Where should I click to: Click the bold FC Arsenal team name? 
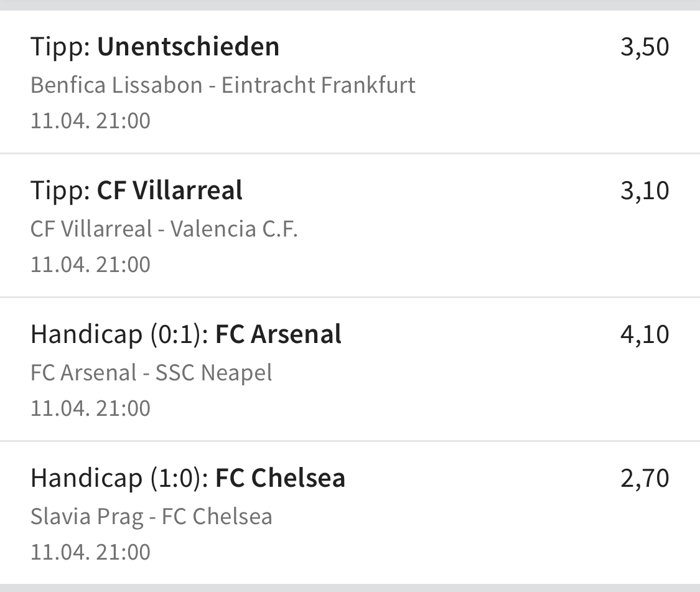pos(279,334)
